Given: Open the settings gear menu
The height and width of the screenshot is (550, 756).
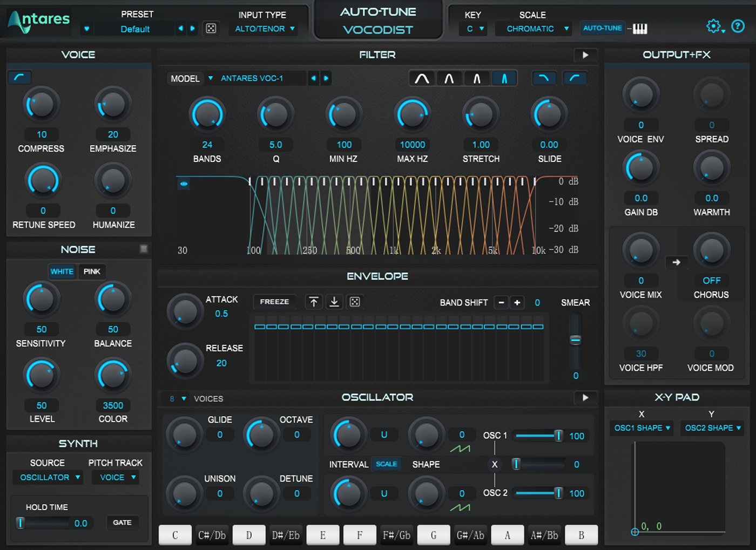Looking at the screenshot, I should point(714,26).
